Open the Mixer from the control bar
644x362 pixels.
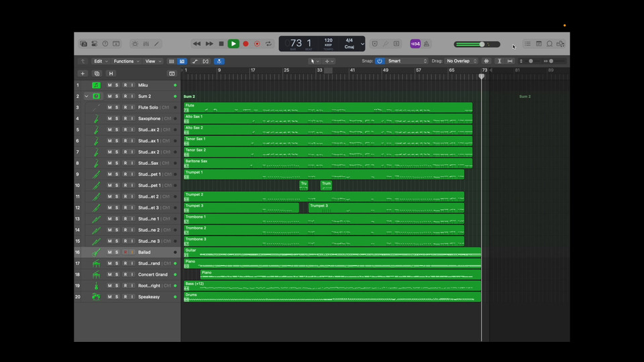(x=146, y=44)
